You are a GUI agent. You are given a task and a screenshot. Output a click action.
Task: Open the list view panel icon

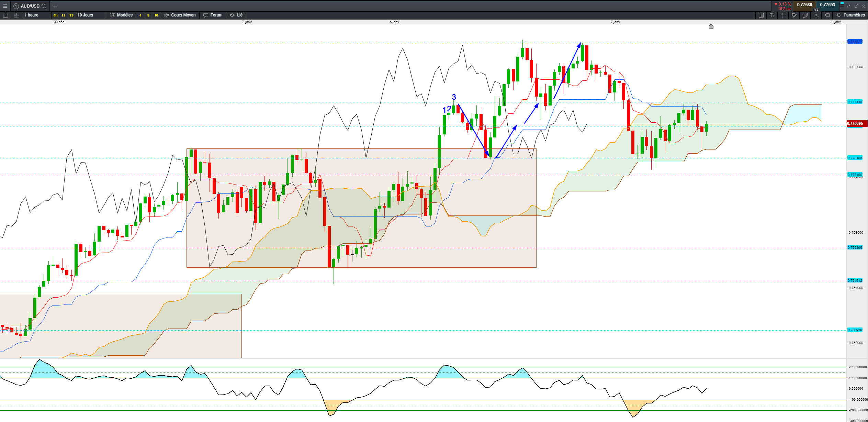pyautogui.click(x=5, y=15)
